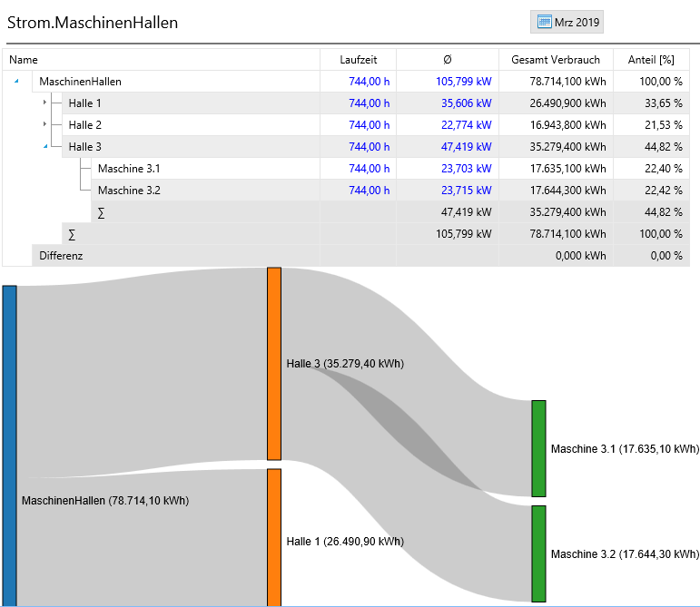The height and width of the screenshot is (607, 700).
Task: Select the green Maschine 3.1 Sankey node
Action: click(538, 448)
